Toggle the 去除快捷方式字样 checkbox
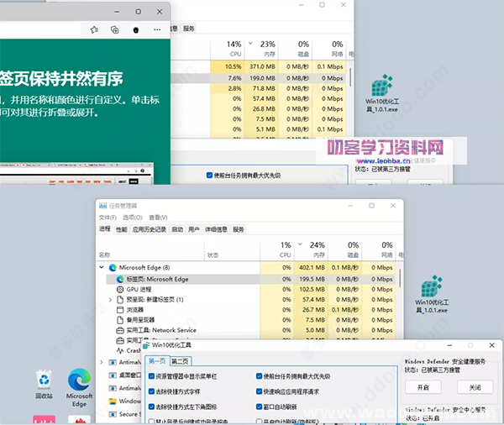Viewport: 504px width, 425px height. pos(152,391)
